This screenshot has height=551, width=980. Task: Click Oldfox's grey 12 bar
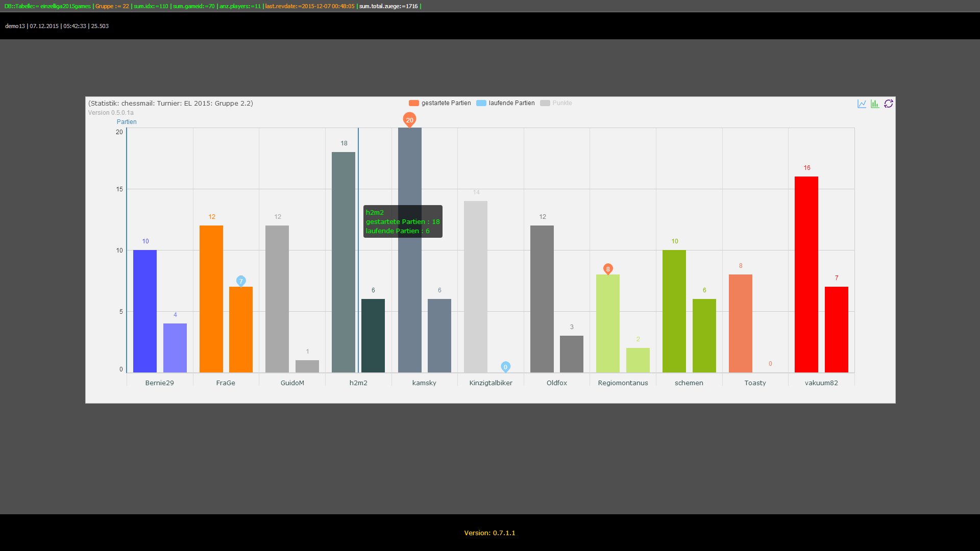[x=542, y=299]
